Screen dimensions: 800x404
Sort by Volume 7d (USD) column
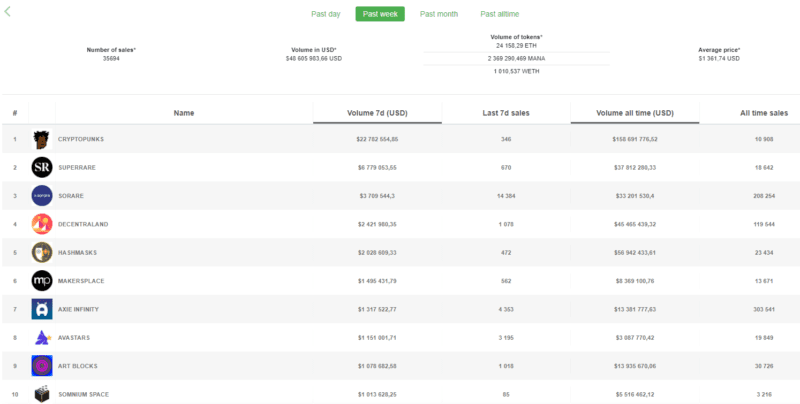click(x=377, y=113)
